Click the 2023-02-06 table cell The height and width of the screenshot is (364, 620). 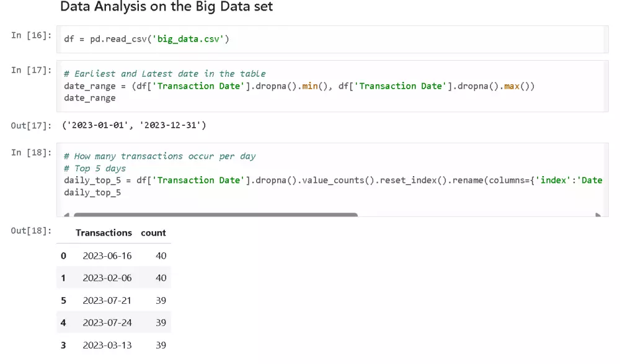107,278
